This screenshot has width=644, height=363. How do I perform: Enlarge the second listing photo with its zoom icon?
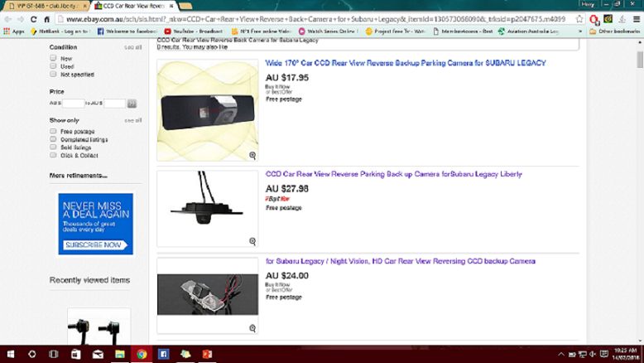[252, 242]
